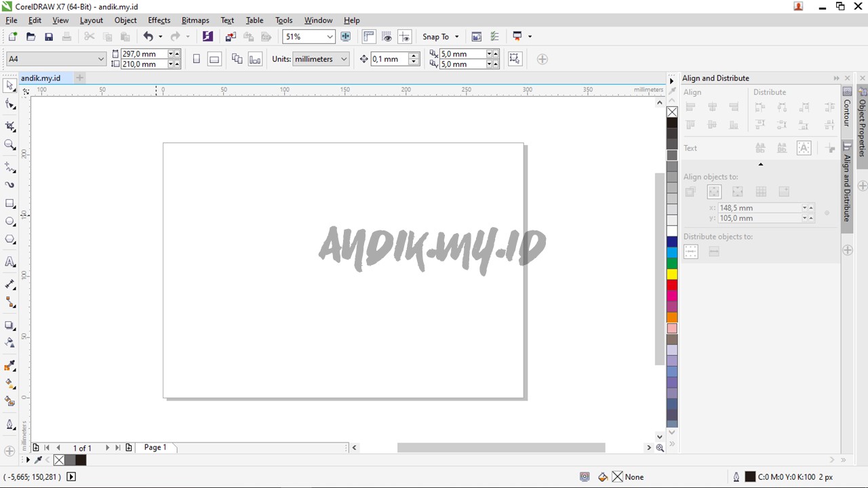Select the Text tool

click(x=9, y=262)
